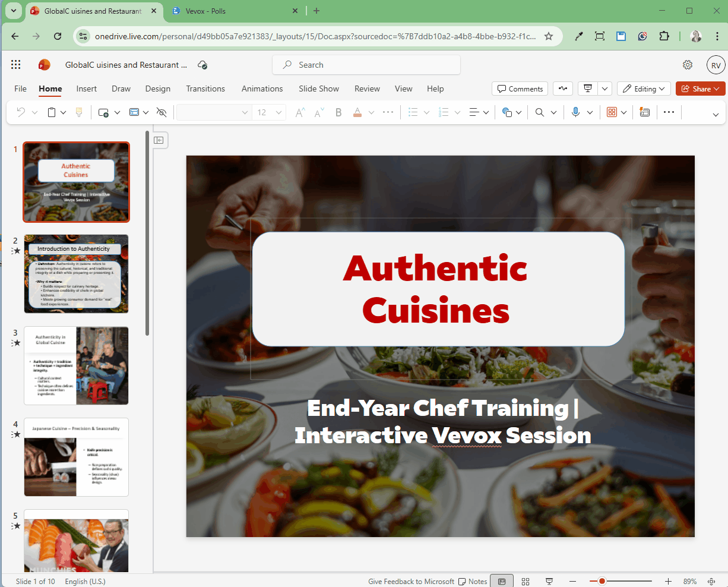The height and width of the screenshot is (587, 728).
Task: Toggle Normal view in the status bar
Action: click(502, 581)
